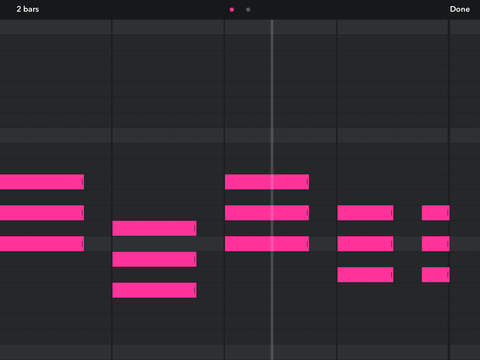This screenshot has width=480, height=360.
Task: Select lowest note of the second, lower chord
Action: [x=154, y=290]
